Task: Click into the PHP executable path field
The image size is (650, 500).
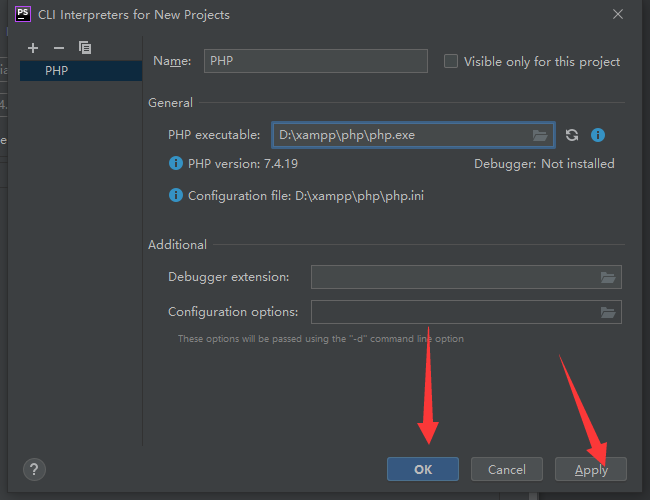Action: tap(400, 135)
